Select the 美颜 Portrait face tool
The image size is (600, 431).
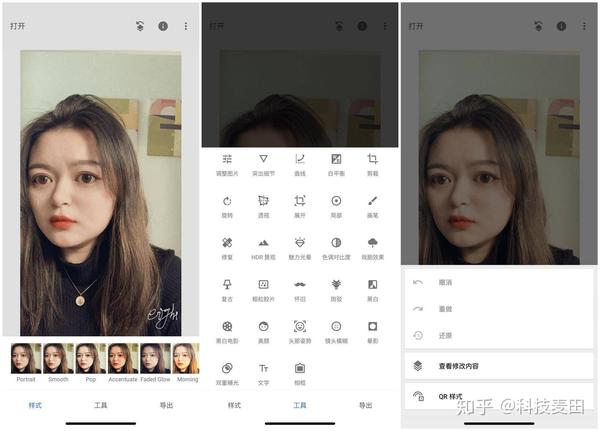coord(263,332)
